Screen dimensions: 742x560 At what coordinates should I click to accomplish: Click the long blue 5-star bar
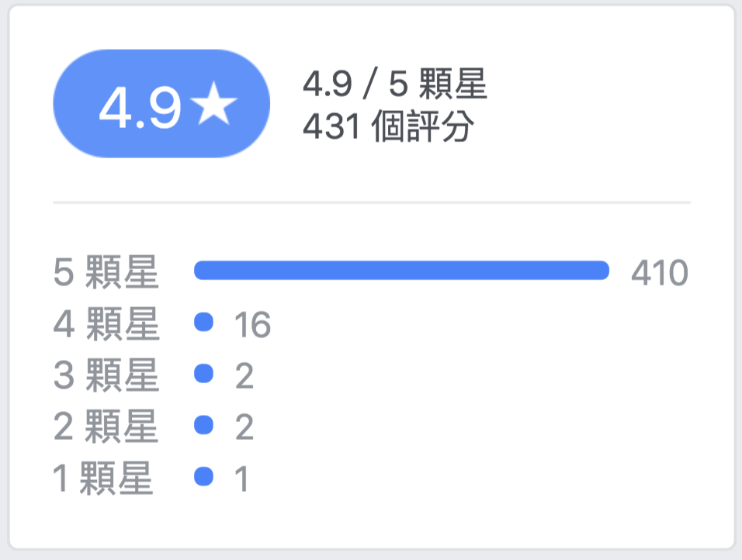click(x=401, y=270)
